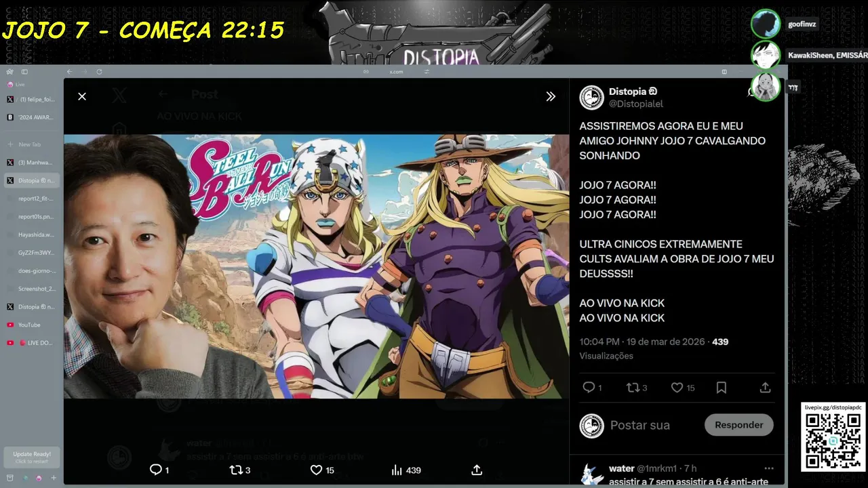Click the repost icon below the image

pos(236,470)
